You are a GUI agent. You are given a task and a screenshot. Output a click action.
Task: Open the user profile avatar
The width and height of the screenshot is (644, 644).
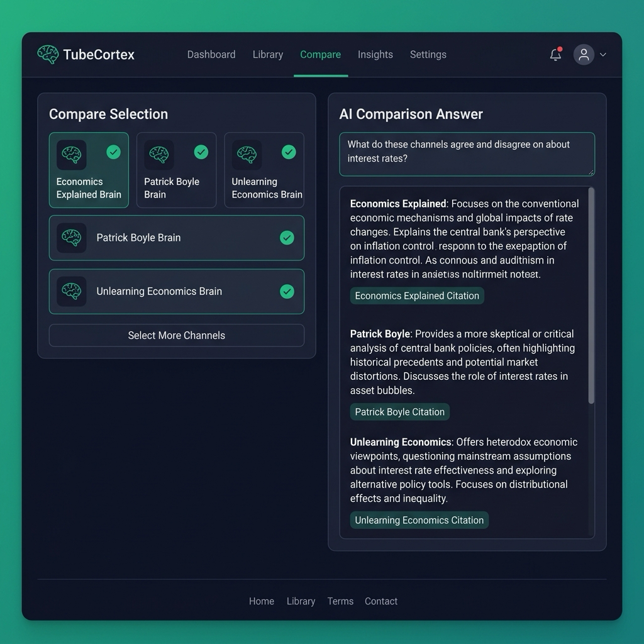[584, 55]
